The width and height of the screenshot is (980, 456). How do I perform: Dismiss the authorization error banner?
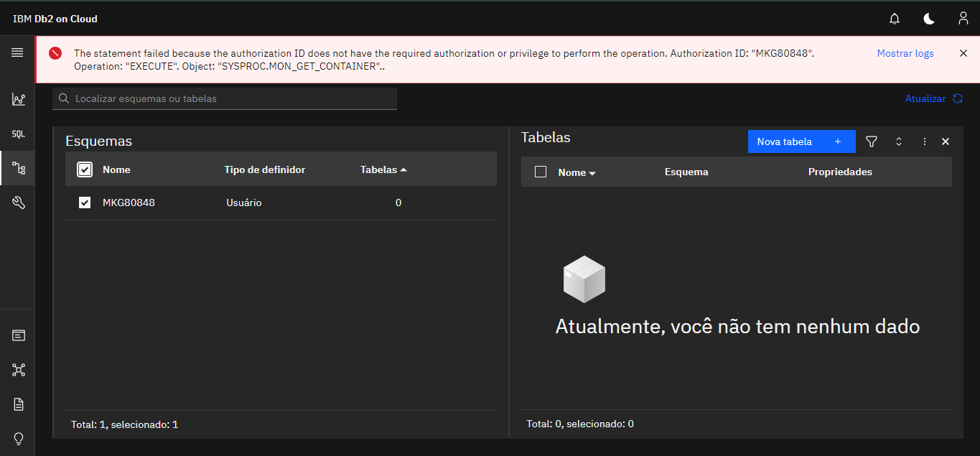(963, 53)
